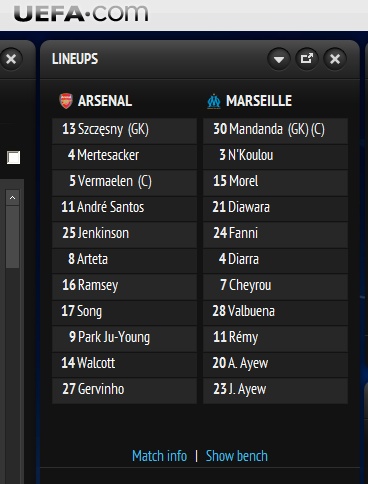Select goalkeeper Szczęsny in Arsenal lineup
The height and width of the screenshot is (484, 368).
point(124,129)
